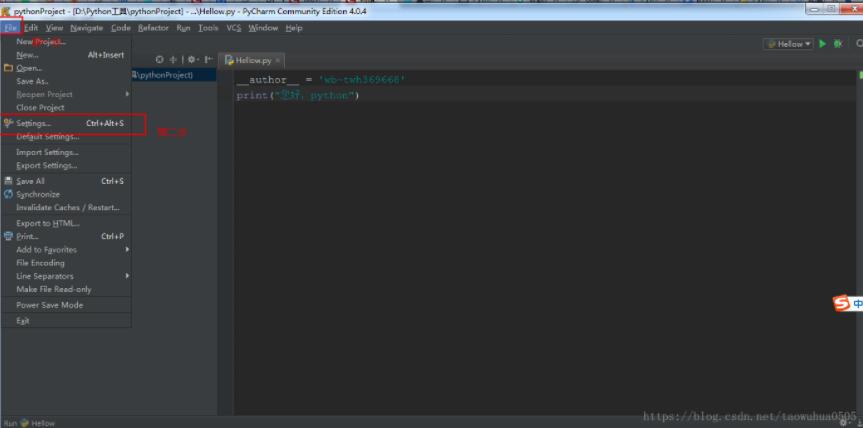This screenshot has width=863, height=428.
Task: Choose Open... with folder icon
Action: point(66,68)
